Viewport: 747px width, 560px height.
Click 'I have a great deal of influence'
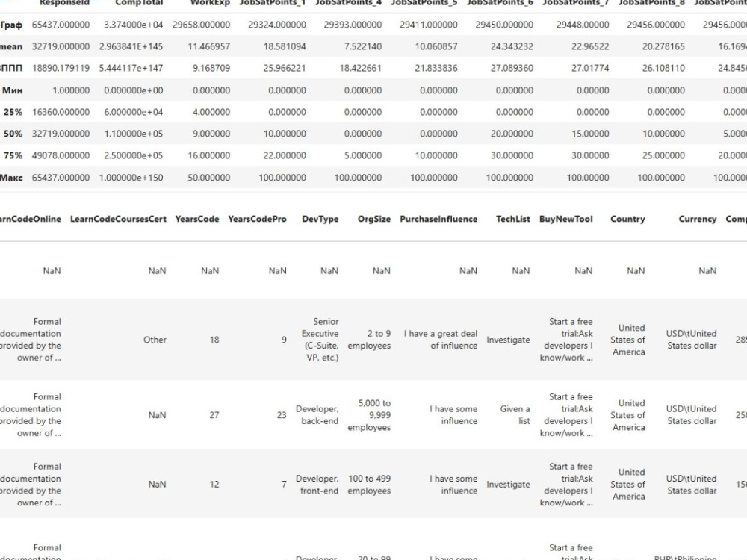tap(441, 340)
